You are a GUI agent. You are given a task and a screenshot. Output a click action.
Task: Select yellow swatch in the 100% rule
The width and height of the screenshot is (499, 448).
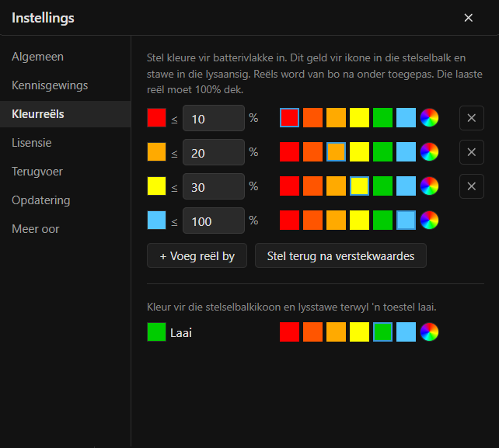tap(359, 220)
